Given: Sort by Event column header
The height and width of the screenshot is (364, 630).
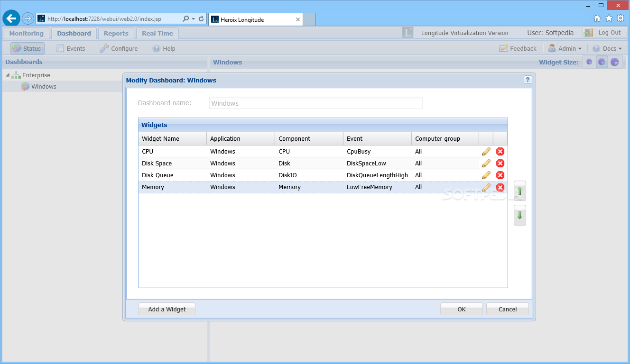Looking at the screenshot, I should [377, 139].
